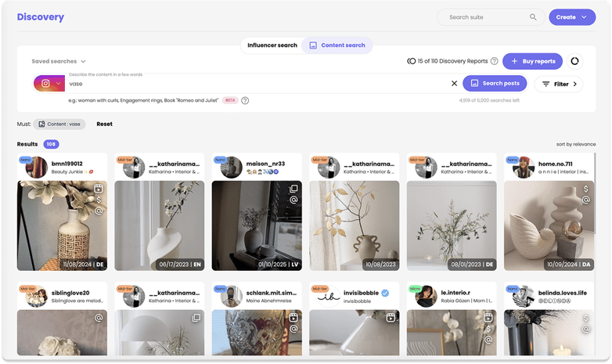Open le.interio.r profile name
The image size is (612, 364).
coord(455,293)
